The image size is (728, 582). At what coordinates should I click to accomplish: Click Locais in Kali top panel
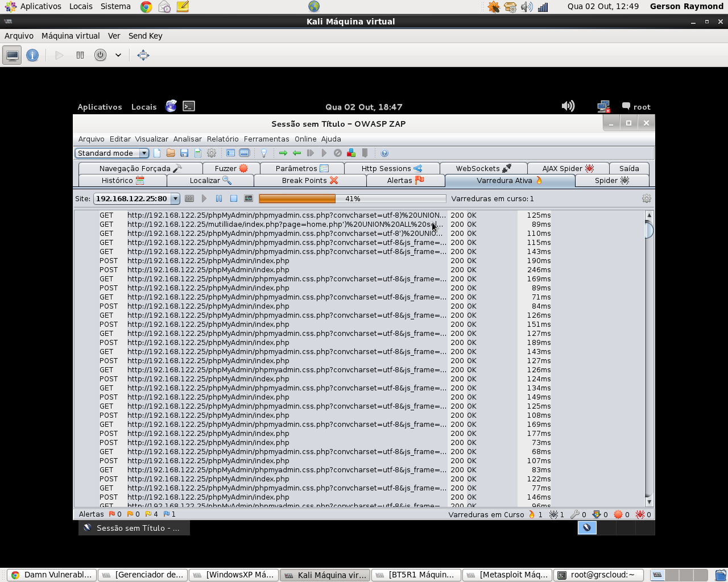[x=144, y=107]
